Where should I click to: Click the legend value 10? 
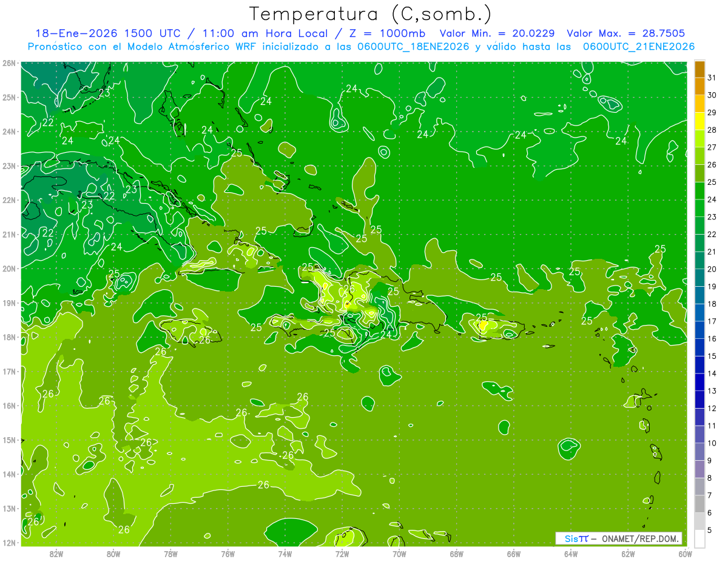pos(712,443)
